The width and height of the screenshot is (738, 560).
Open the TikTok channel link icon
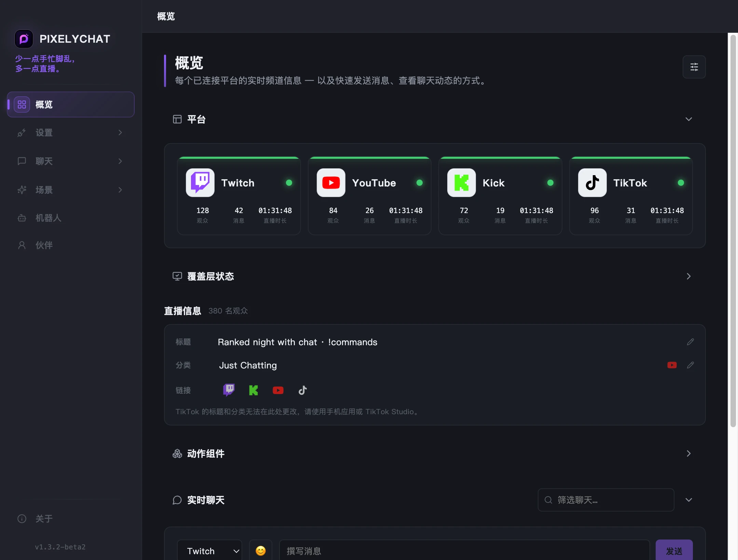point(303,390)
